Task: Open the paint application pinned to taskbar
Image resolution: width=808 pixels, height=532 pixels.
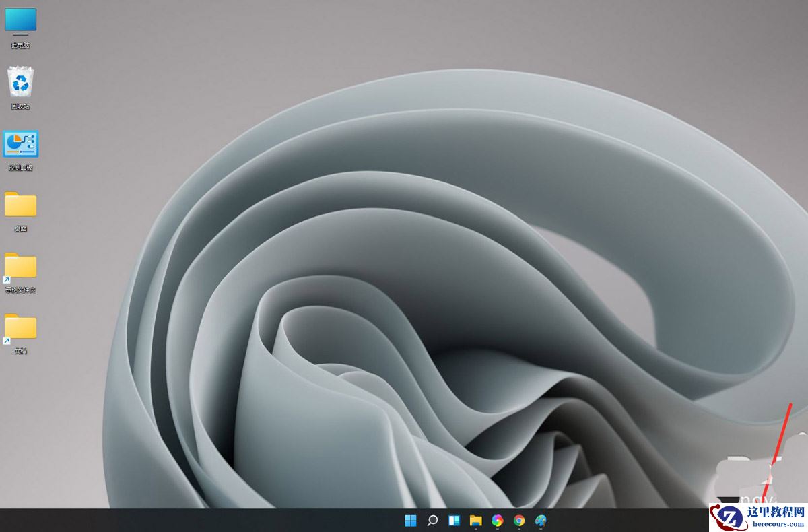Action: [x=540, y=520]
